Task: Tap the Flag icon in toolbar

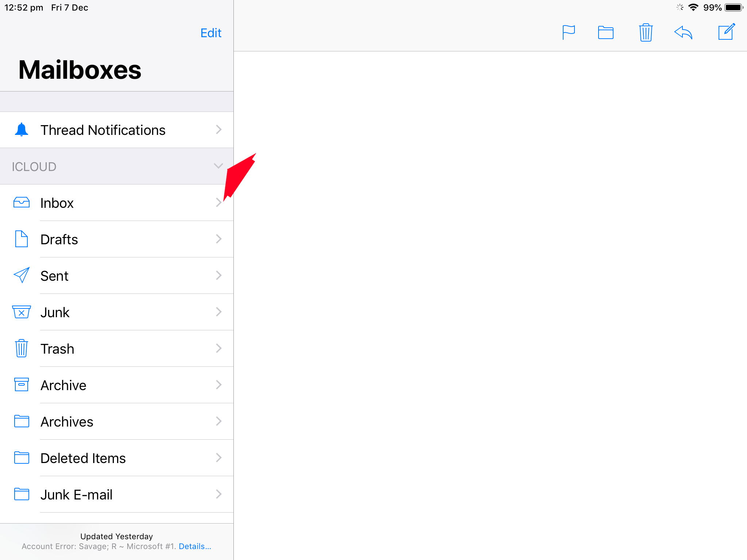Action: [568, 32]
